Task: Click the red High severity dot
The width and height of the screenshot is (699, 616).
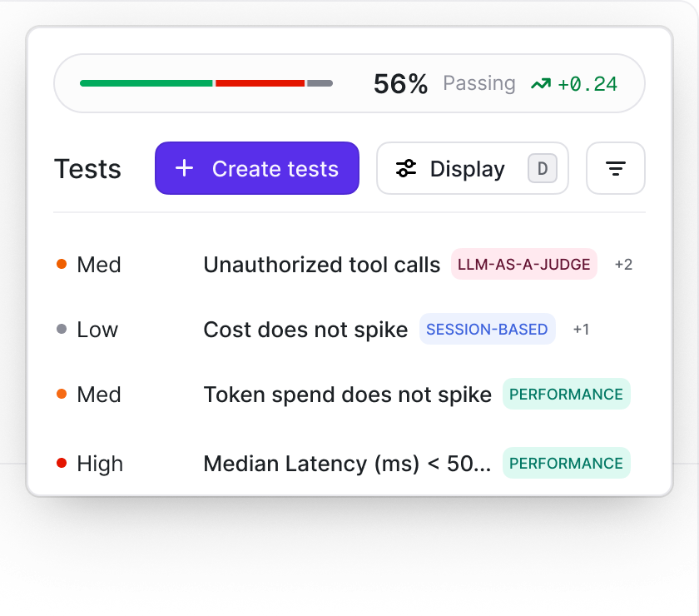Action: 62,463
